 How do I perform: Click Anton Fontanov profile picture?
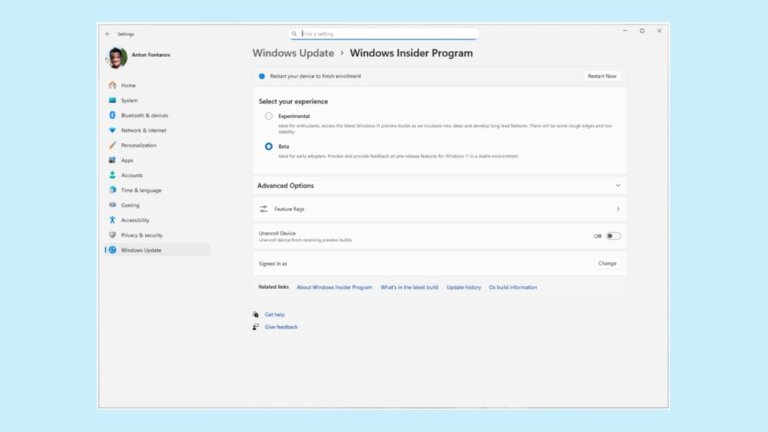coord(117,58)
